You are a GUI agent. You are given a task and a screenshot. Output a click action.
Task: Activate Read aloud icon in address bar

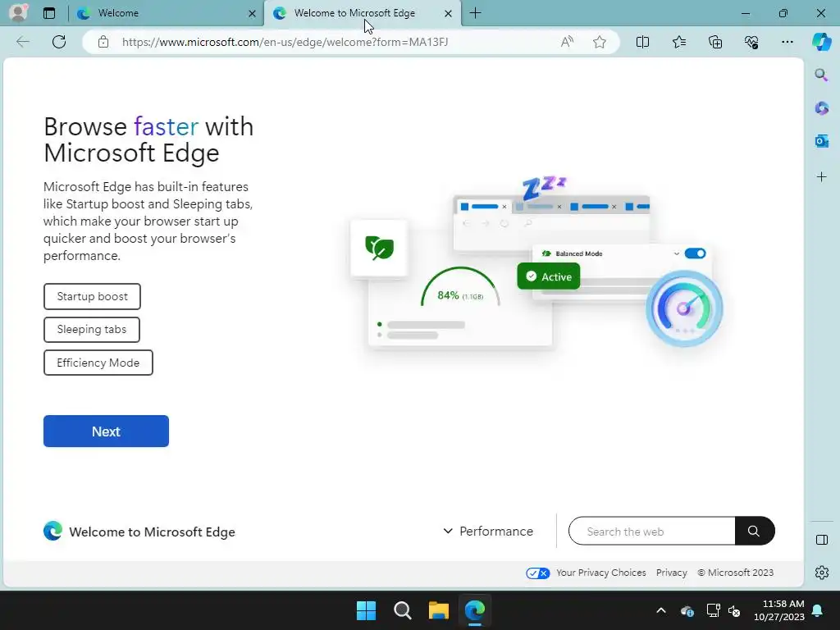tap(567, 42)
